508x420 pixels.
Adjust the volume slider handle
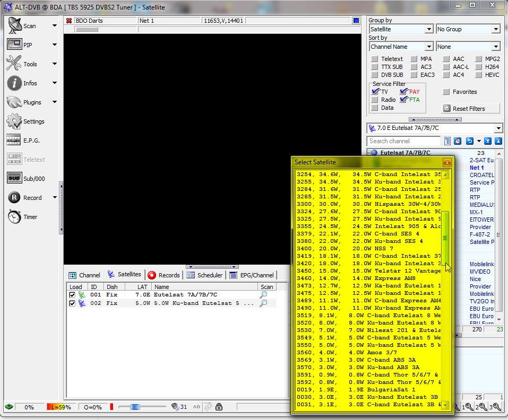point(135,407)
